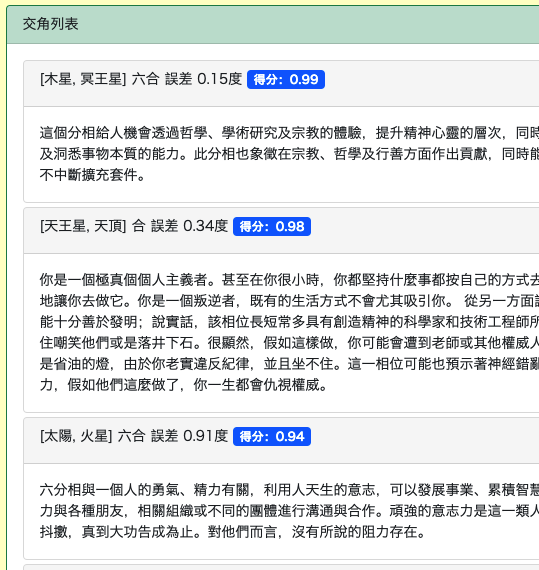Click the 交角列表 panel header
The width and height of the screenshot is (539, 570).
click(x=273, y=24)
